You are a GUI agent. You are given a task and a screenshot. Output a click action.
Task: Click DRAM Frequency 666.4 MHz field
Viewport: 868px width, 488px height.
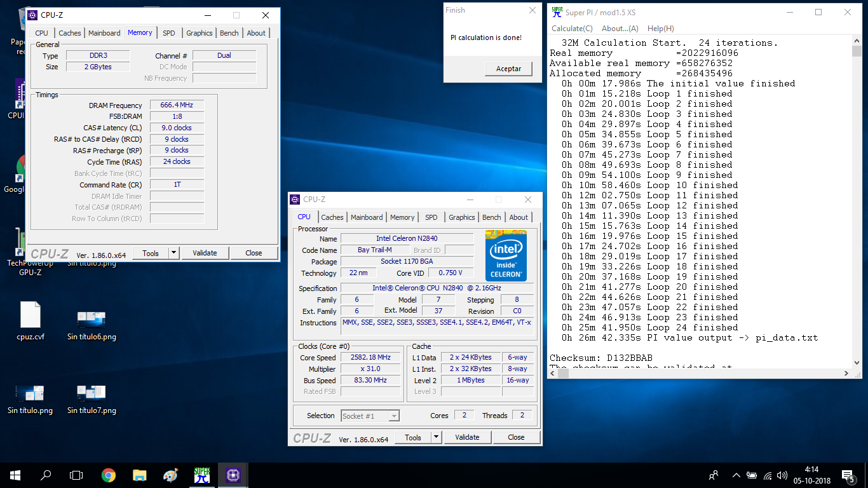click(x=177, y=105)
